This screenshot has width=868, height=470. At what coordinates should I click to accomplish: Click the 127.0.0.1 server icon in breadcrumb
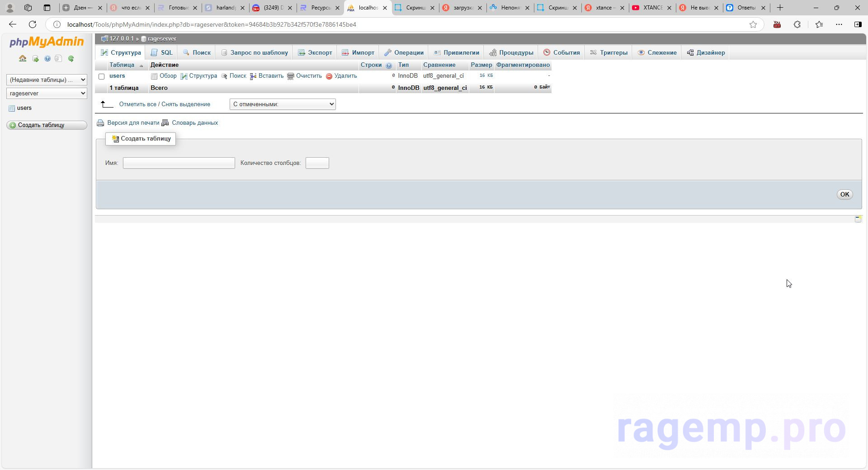[104, 39]
